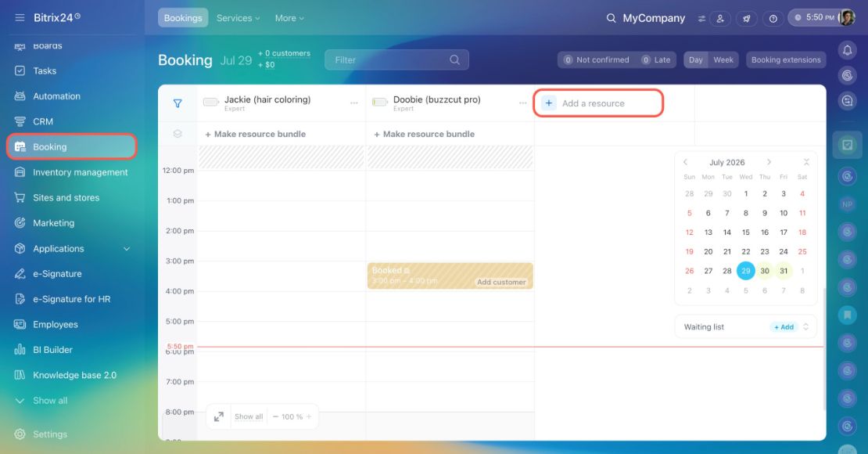Open the More dropdown in top navigation

pos(289,18)
